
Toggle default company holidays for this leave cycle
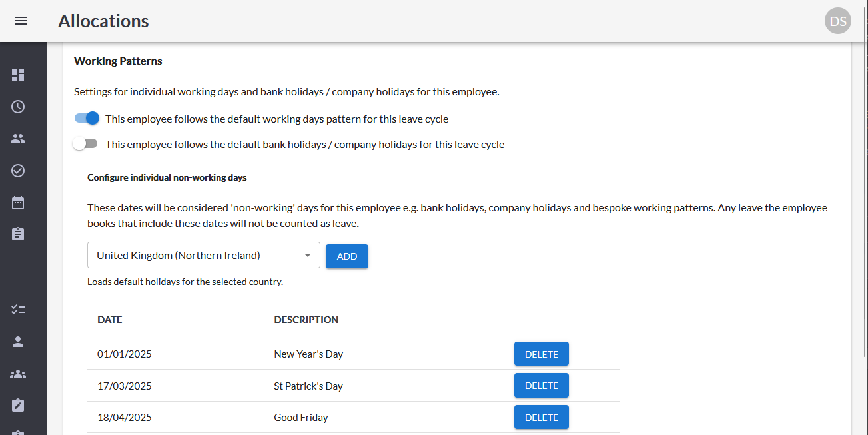pyautogui.click(x=85, y=143)
